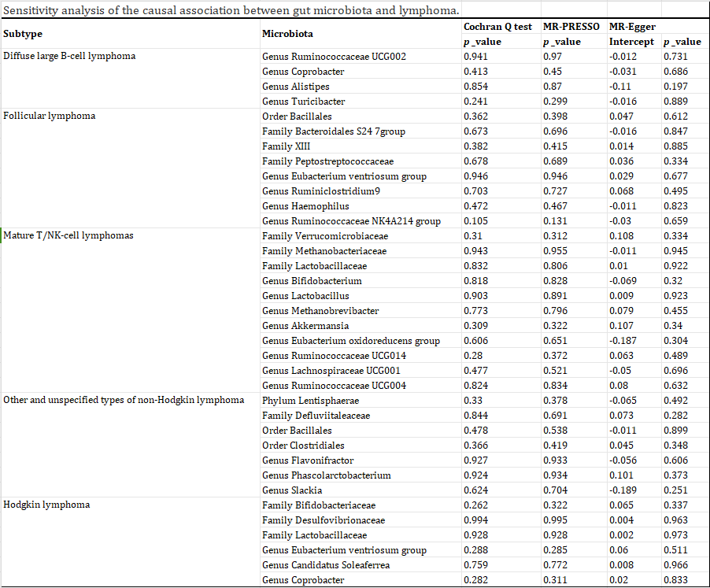This screenshot has height=588, width=710.
Task: Select the Genus Candidatus Soleaferrea cell
Action: (x=326, y=565)
